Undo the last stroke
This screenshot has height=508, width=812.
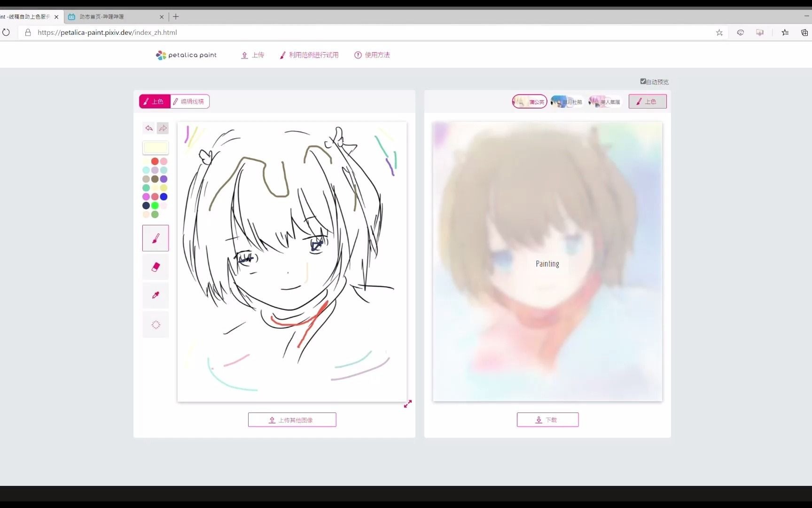click(149, 128)
